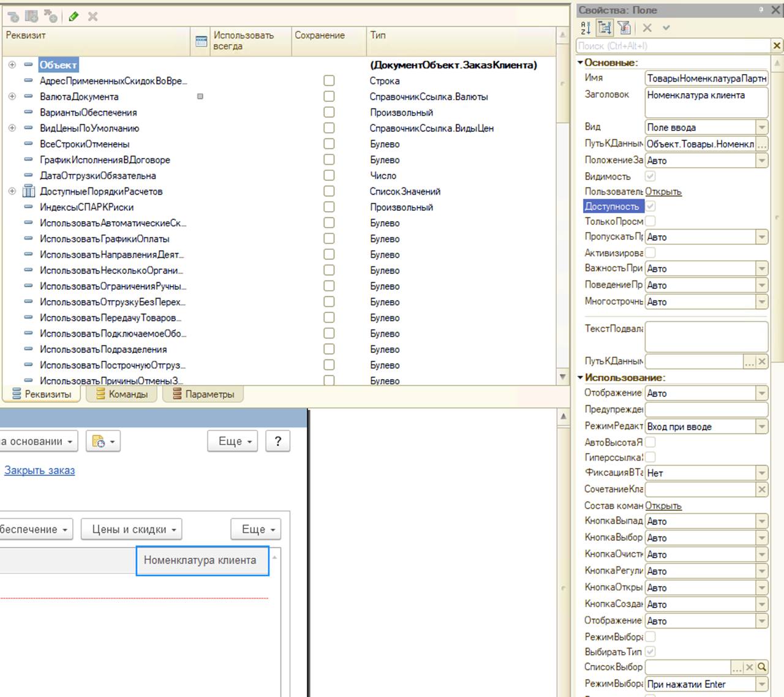
Task: Enable the Активизировать checkbox in properties
Action: [650, 252]
